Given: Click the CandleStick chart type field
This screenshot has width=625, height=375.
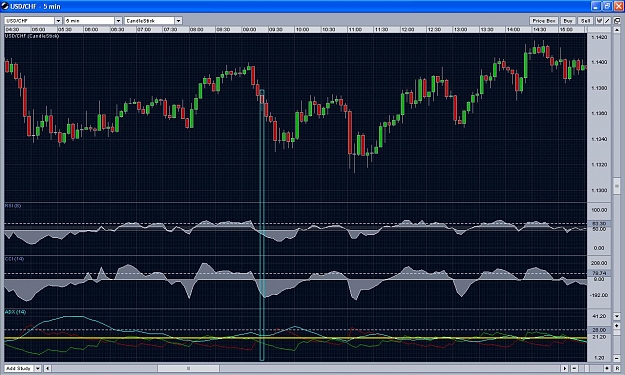Looking at the screenshot, I should [x=150, y=21].
